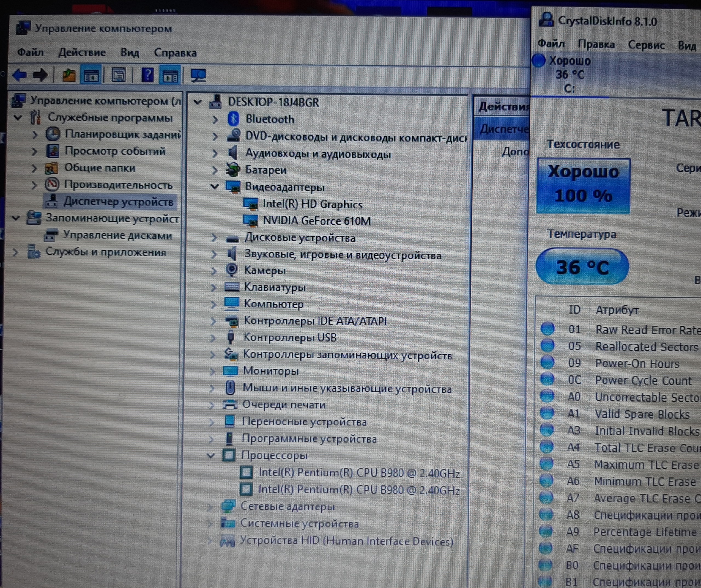The image size is (701, 588).
Task: Click the Батареи battery icon
Action: click(x=233, y=170)
